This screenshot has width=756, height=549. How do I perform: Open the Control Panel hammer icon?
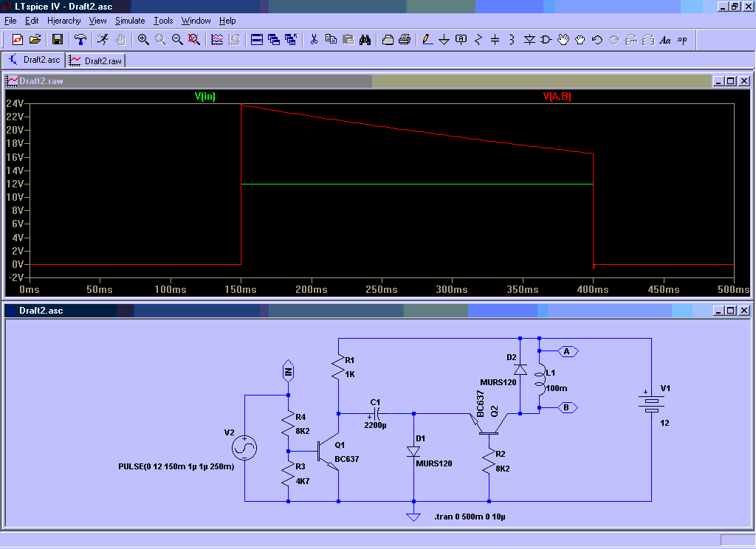pos(80,40)
